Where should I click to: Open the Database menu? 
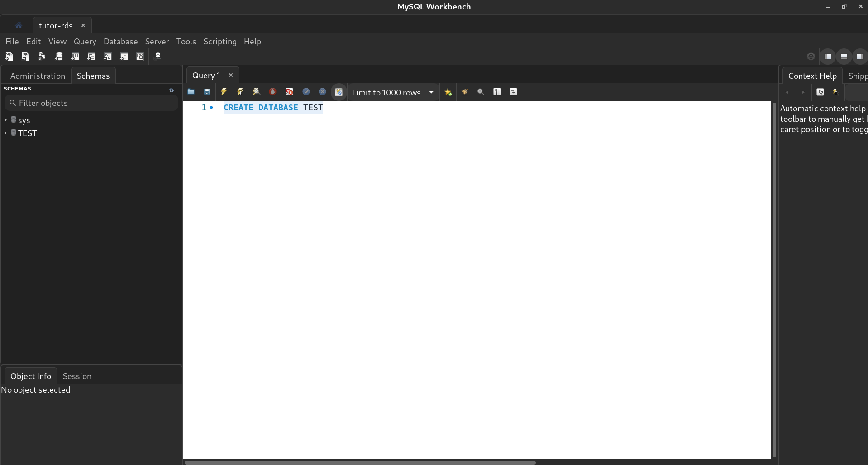tap(120, 42)
